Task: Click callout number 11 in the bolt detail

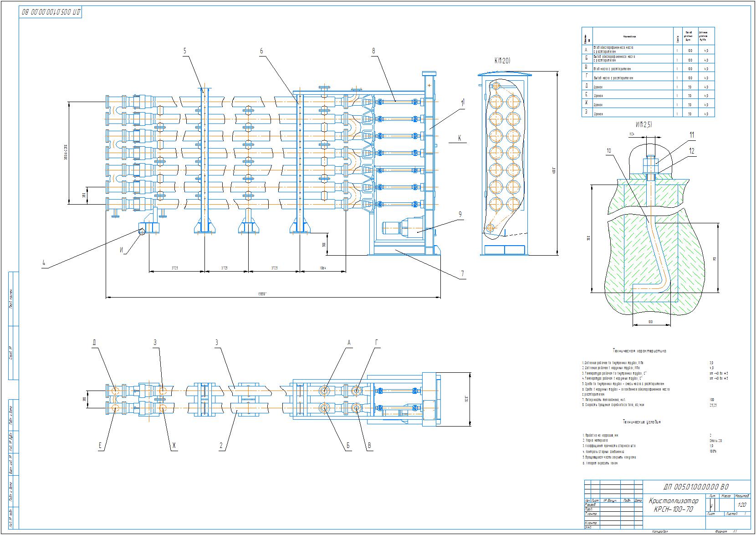Action: tap(692, 135)
